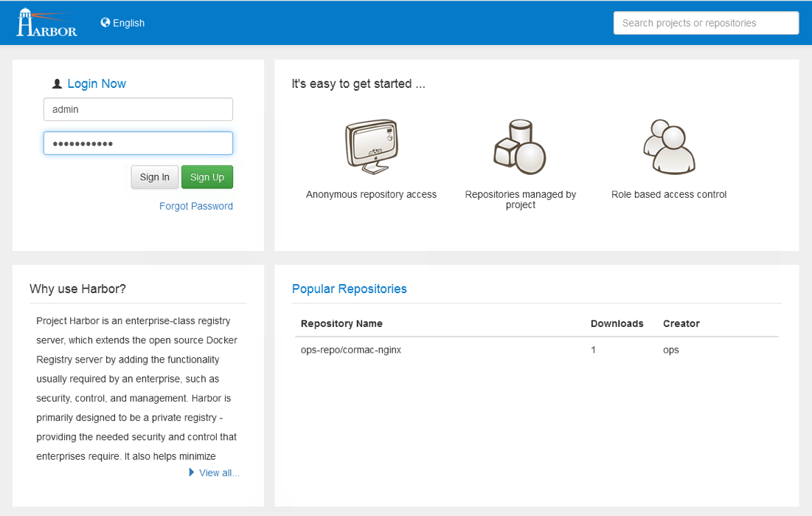812x516 pixels.
Task: Click the Repository Name column header
Action: (341, 323)
